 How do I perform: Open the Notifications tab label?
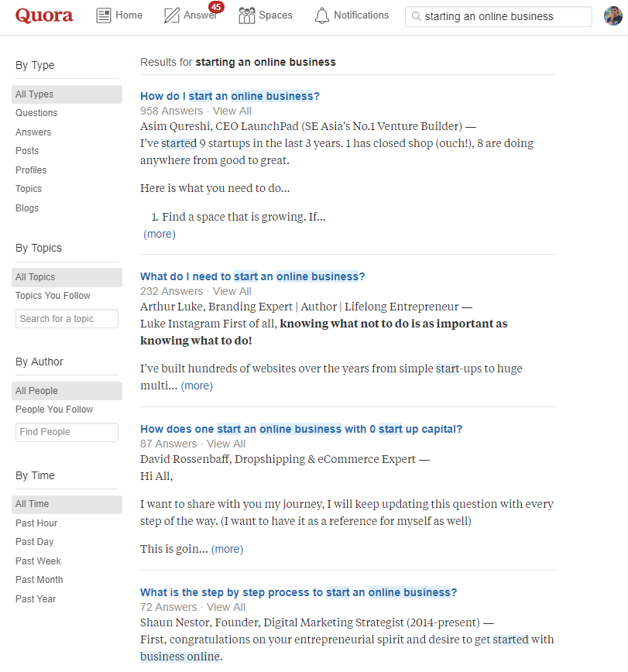click(x=362, y=15)
